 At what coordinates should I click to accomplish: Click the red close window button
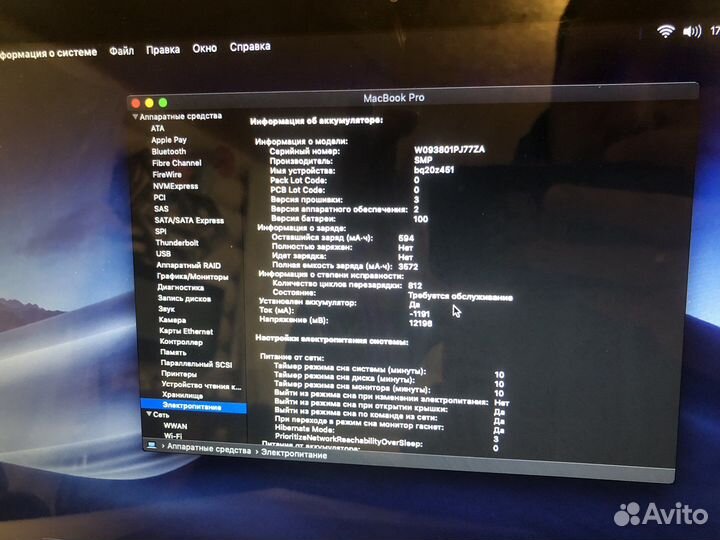click(x=136, y=103)
